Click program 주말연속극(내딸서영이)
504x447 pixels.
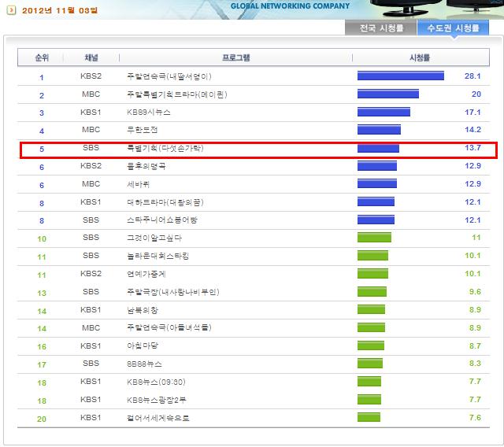169,76
